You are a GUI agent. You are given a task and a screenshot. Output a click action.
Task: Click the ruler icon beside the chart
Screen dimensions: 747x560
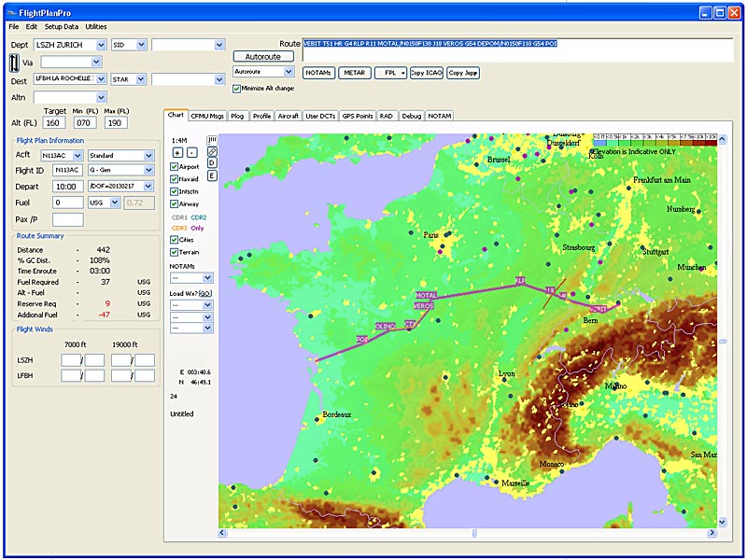pyautogui.click(x=212, y=140)
